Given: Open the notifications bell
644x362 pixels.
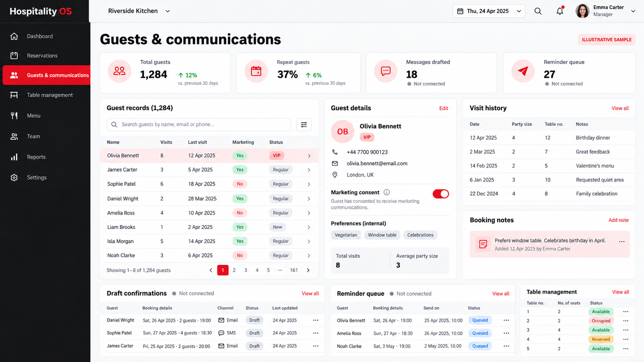Looking at the screenshot, I should tap(560, 11).
